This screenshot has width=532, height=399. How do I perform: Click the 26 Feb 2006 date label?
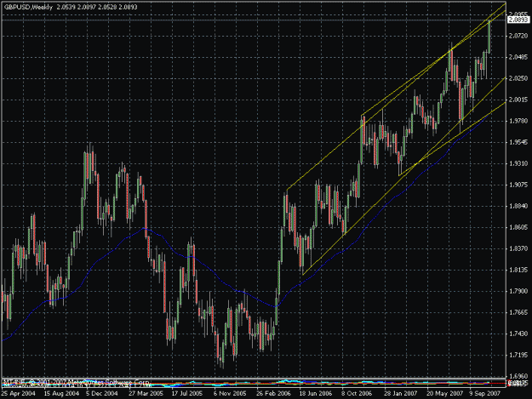point(273,394)
